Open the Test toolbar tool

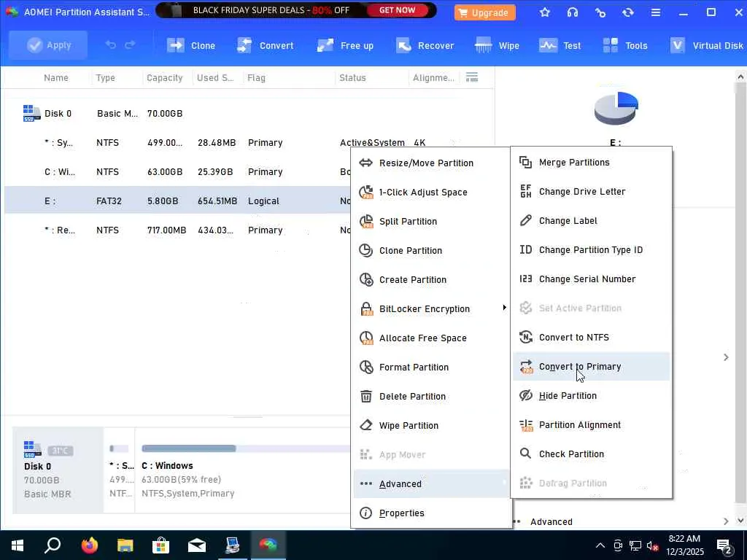[x=560, y=46]
